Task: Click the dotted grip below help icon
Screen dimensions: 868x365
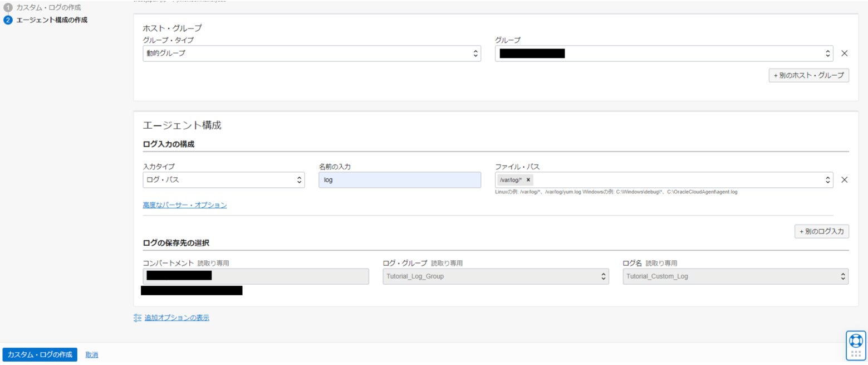Action: (856, 353)
